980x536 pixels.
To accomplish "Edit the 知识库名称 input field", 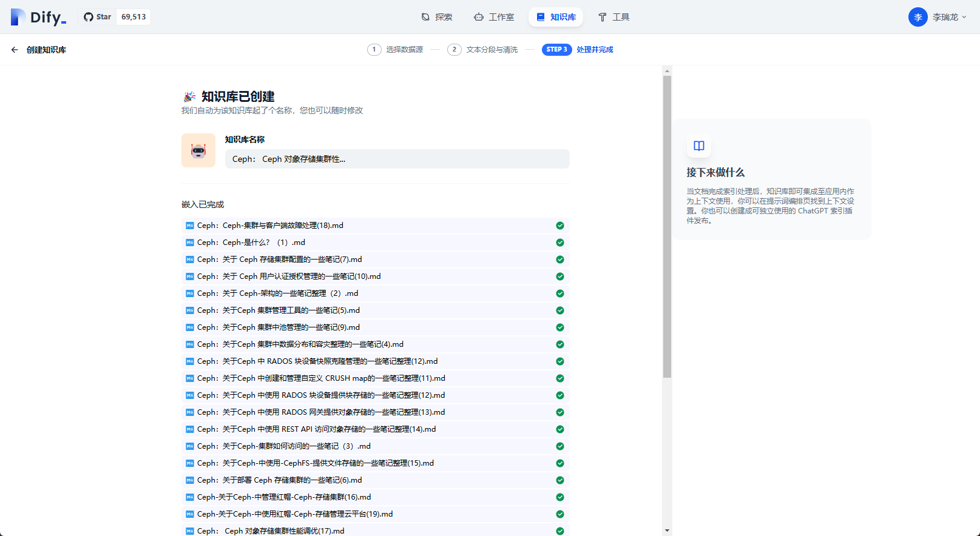I will coord(397,159).
